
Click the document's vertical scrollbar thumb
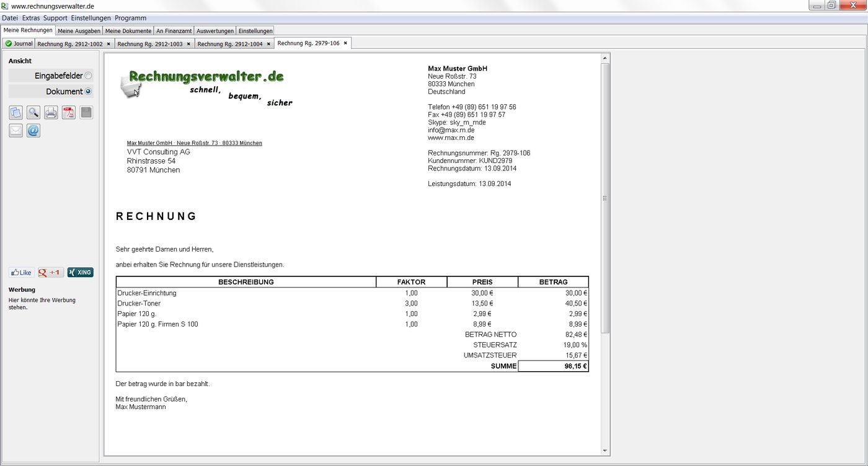pos(605,198)
